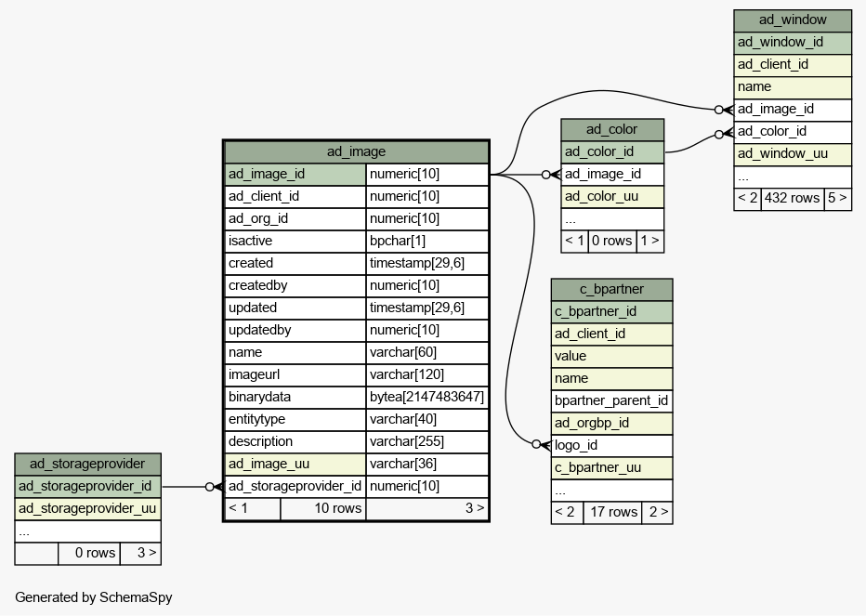Expand the ellipsis row in c_bpartner
The height and width of the screenshot is (616, 866).
point(610,490)
